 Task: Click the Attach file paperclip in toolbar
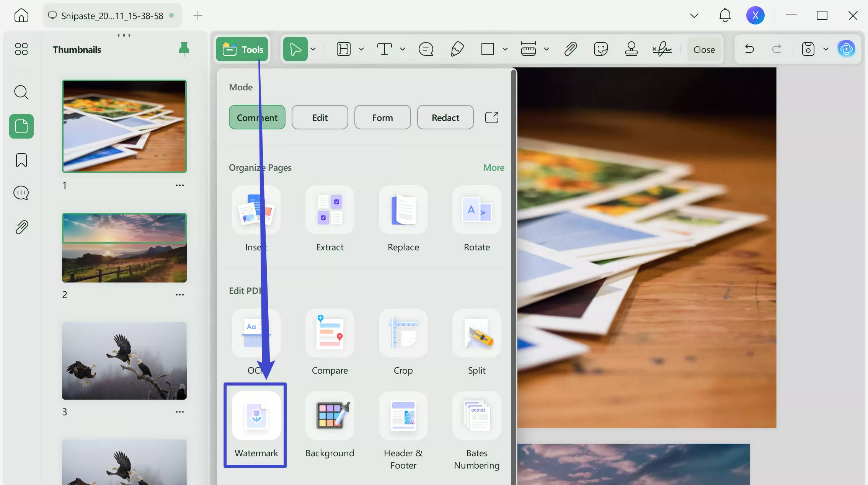tap(570, 49)
